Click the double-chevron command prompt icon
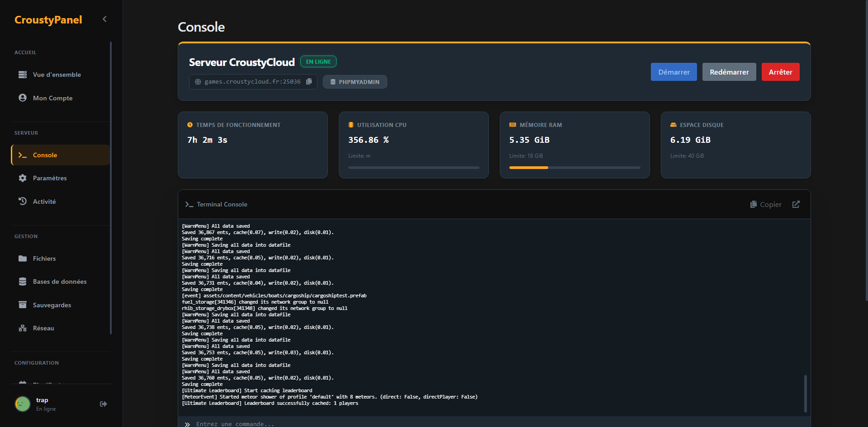 [187, 424]
